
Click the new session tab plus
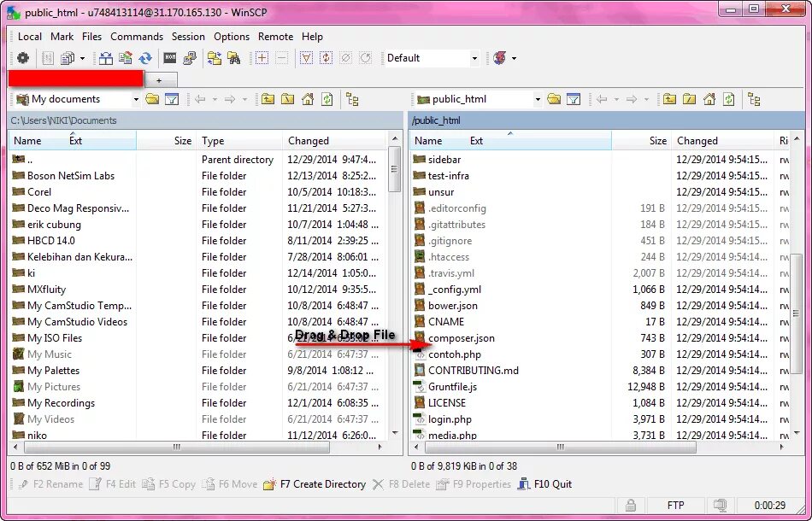click(x=161, y=80)
